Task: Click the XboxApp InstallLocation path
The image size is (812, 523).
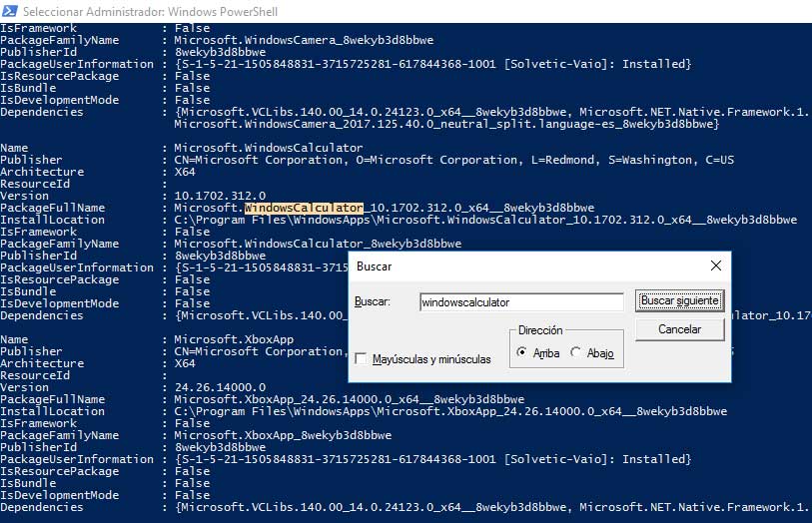Action: 450,411
